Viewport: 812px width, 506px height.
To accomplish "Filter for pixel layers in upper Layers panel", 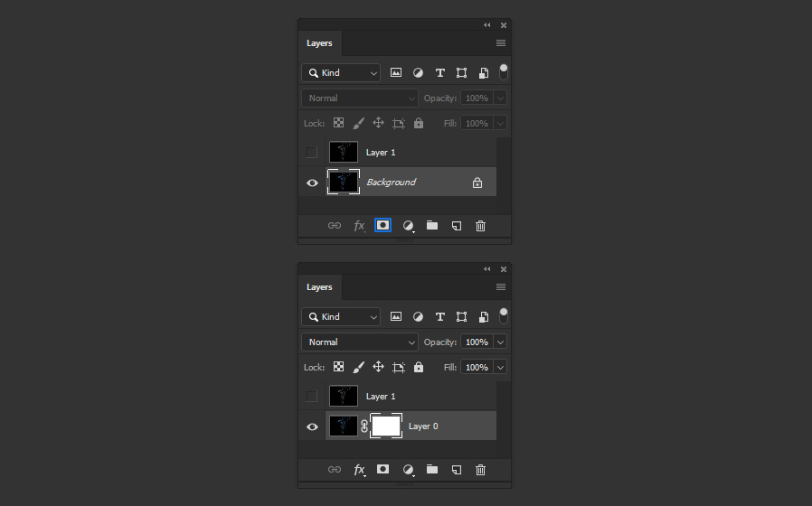I will coord(396,73).
